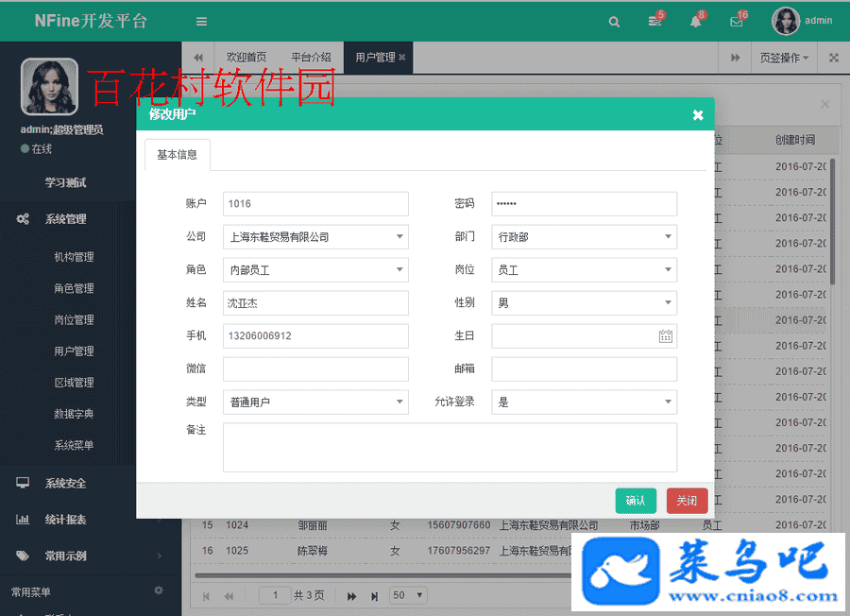
Task: Open the notifications bell icon
Action: 695,22
